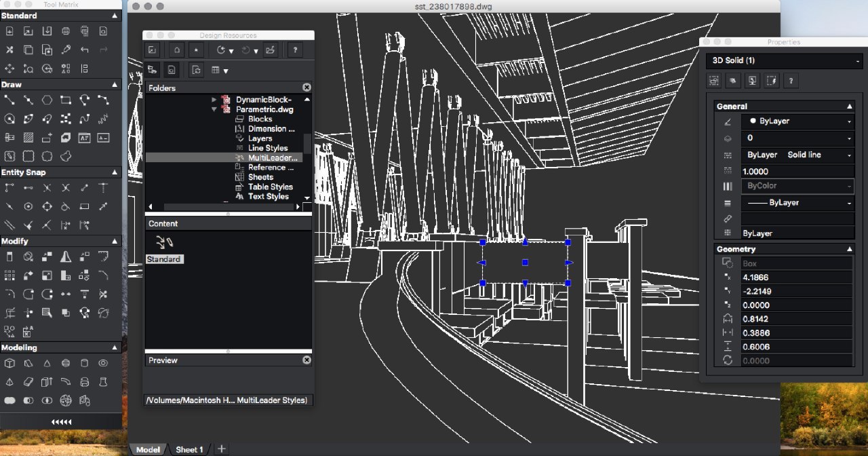Select the Hatch tool in Draw section
The image size is (868, 456).
(x=28, y=138)
